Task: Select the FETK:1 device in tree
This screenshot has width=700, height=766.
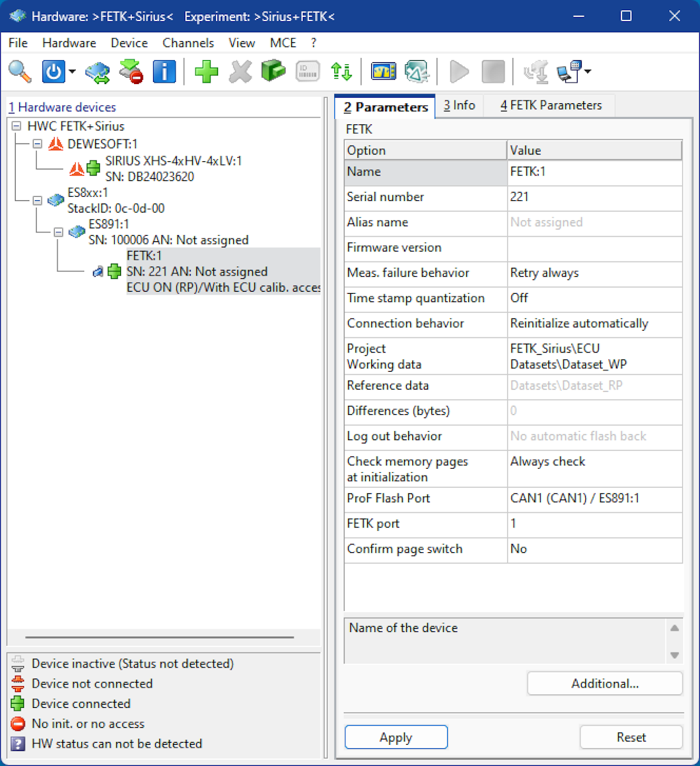Action: [x=223, y=271]
